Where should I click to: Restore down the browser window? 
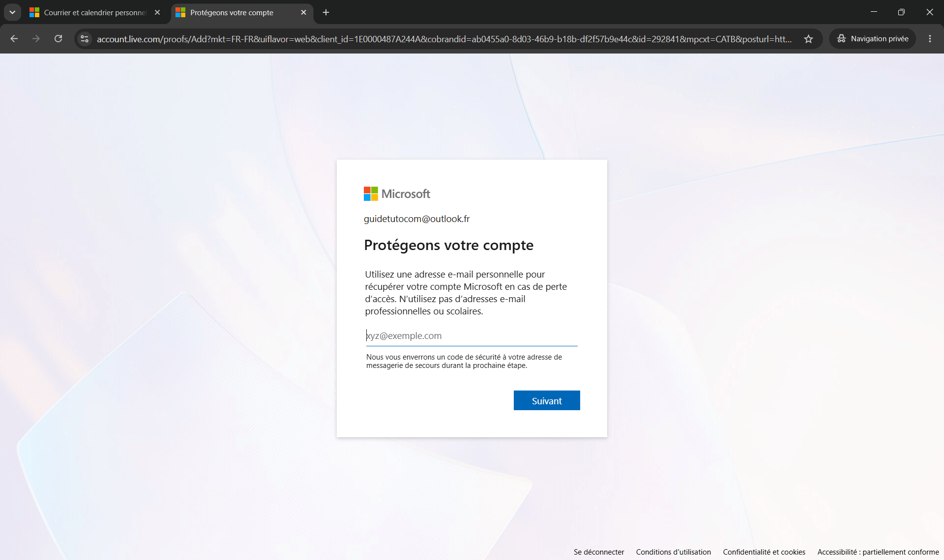click(901, 12)
